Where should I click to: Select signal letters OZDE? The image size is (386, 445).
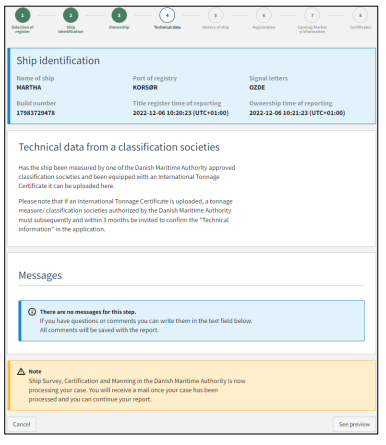[x=257, y=87]
